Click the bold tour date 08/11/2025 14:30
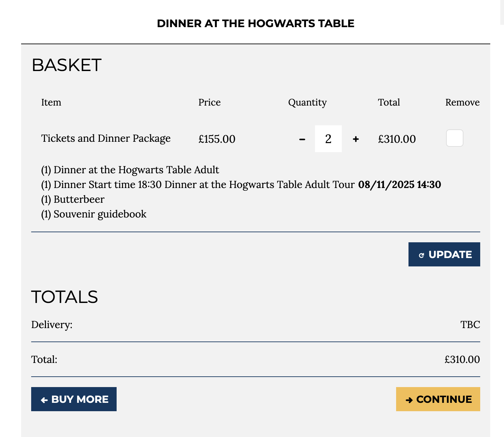The width and height of the screenshot is (504, 437). click(399, 185)
